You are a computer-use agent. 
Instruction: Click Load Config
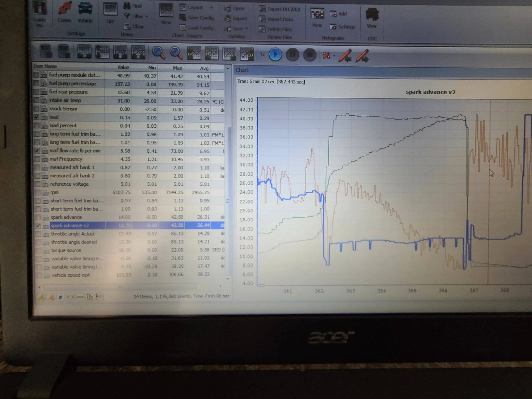coord(197,28)
